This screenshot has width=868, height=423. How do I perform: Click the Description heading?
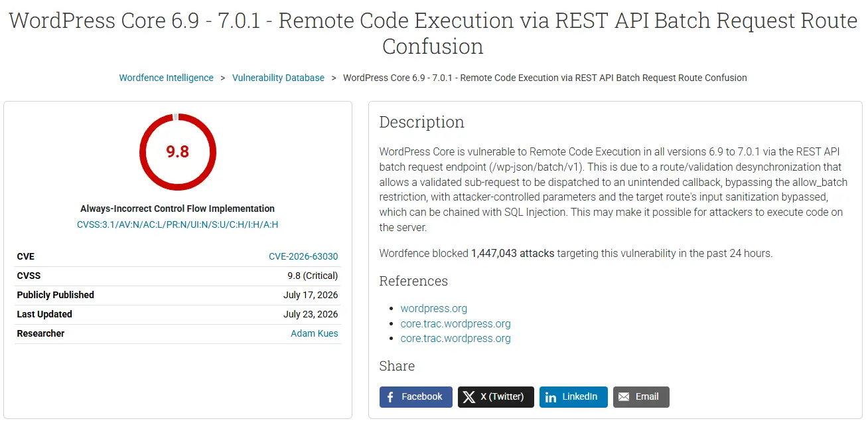(x=422, y=122)
